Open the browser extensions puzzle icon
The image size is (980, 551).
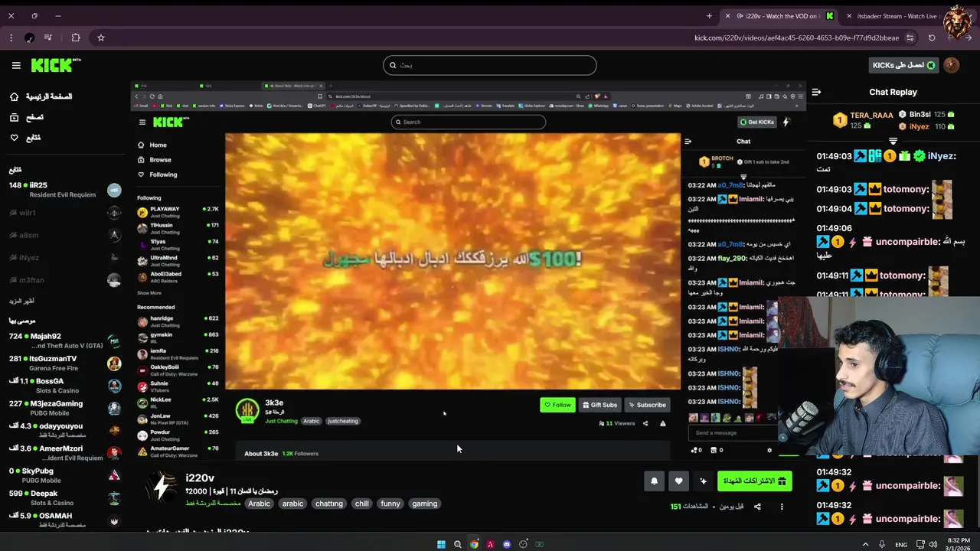(x=76, y=37)
